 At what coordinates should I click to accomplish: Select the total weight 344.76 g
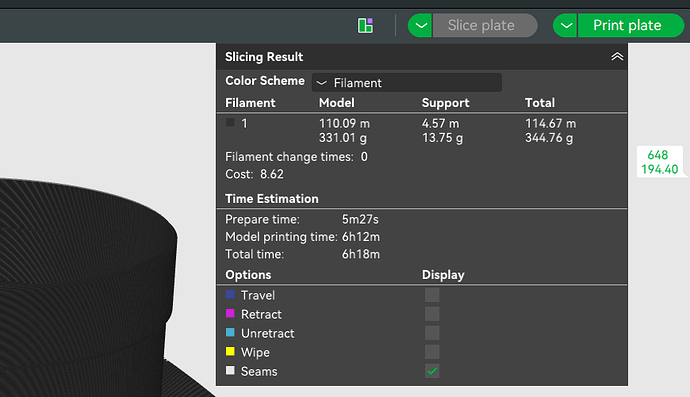pyautogui.click(x=549, y=138)
